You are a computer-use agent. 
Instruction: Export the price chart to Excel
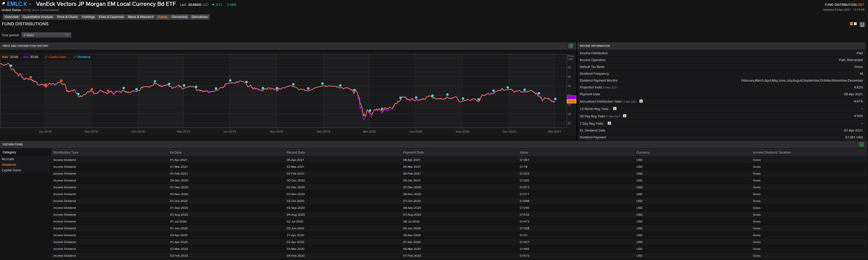coord(571,46)
